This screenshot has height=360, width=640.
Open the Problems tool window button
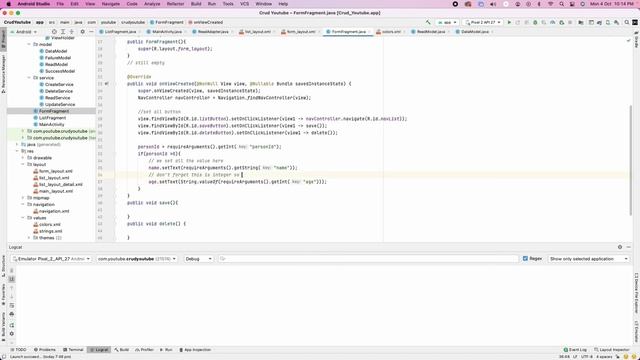tap(44, 350)
